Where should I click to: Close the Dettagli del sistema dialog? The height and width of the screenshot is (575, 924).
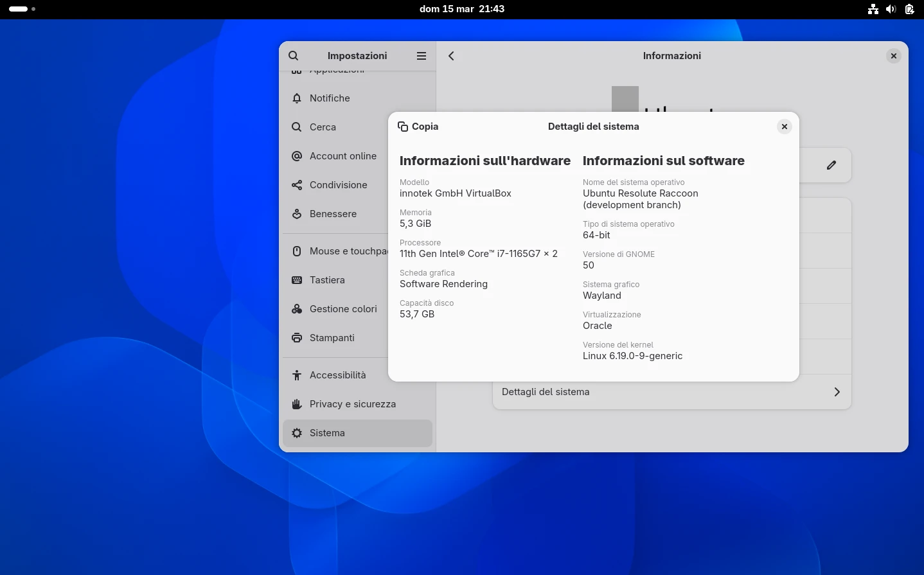click(x=784, y=127)
